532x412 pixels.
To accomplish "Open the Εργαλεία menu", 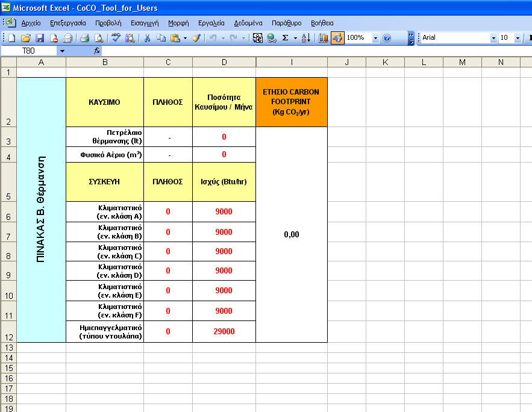I will click(x=211, y=23).
